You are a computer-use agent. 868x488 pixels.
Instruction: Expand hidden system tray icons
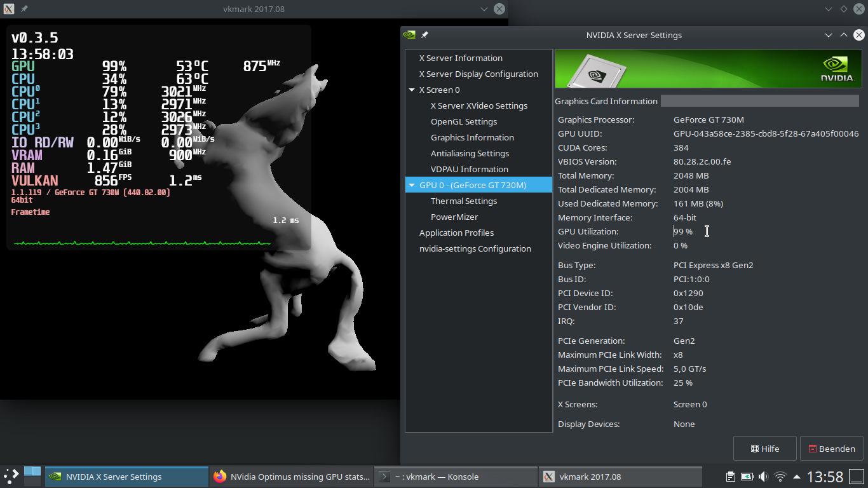[x=796, y=476]
